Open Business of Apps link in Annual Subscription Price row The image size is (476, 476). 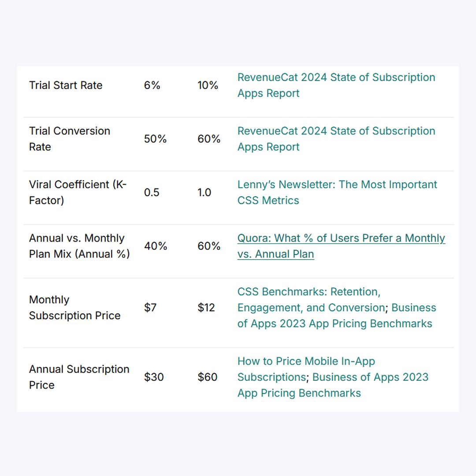pos(333,385)
